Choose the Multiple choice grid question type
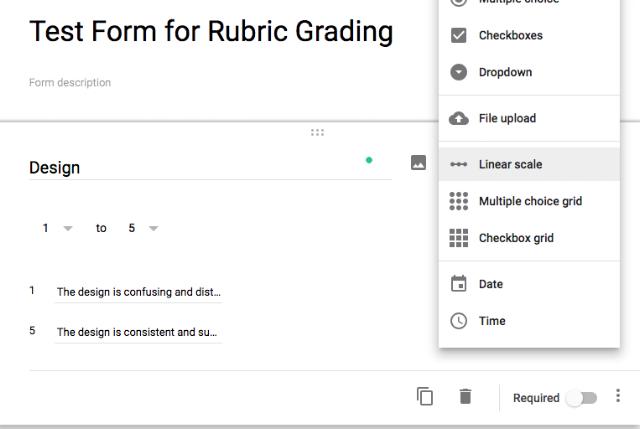This screenshot has width=640, height=429. 529,201
